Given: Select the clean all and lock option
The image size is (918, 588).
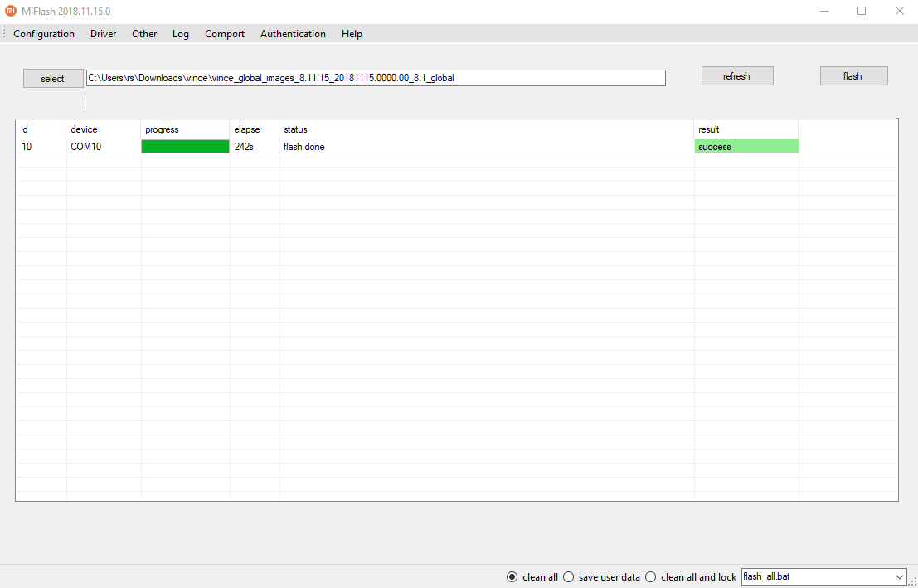Looking at the screenshot, I should click(x=690, y=577).
